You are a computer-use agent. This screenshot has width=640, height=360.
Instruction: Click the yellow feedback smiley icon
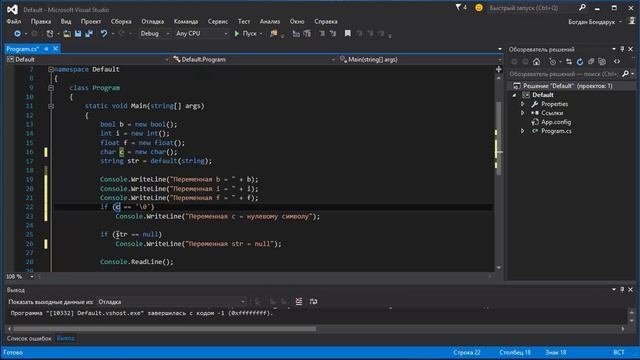coord(479,8)
